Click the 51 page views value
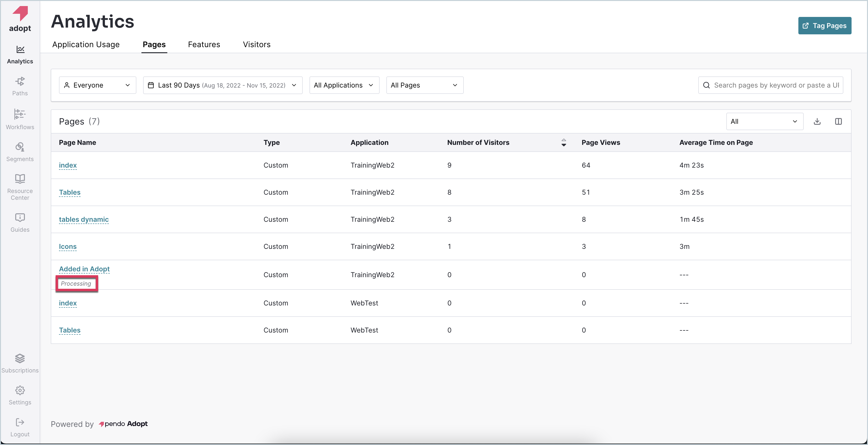The width and height of the screenshot is (868, 445). [x=586, y=193]
